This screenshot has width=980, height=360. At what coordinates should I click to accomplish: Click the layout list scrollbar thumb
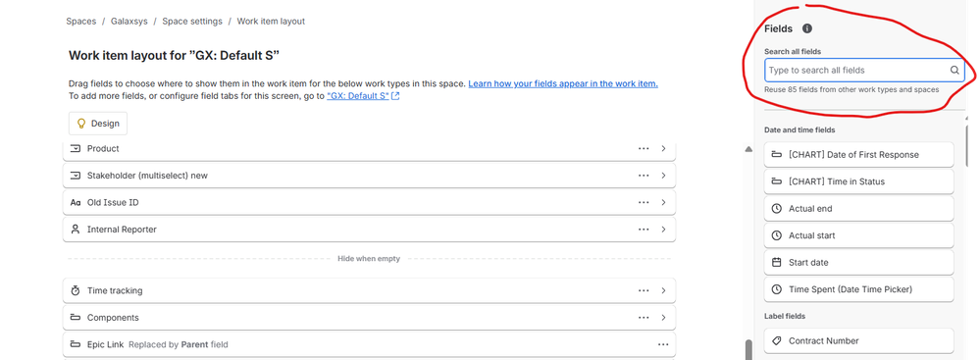[748, 349]
